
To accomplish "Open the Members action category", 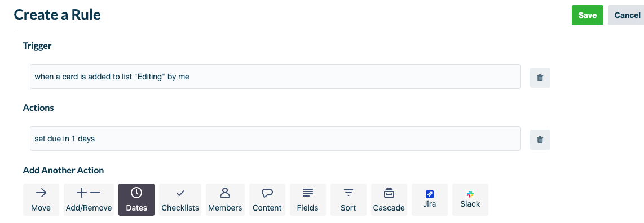I will point(225,199).
